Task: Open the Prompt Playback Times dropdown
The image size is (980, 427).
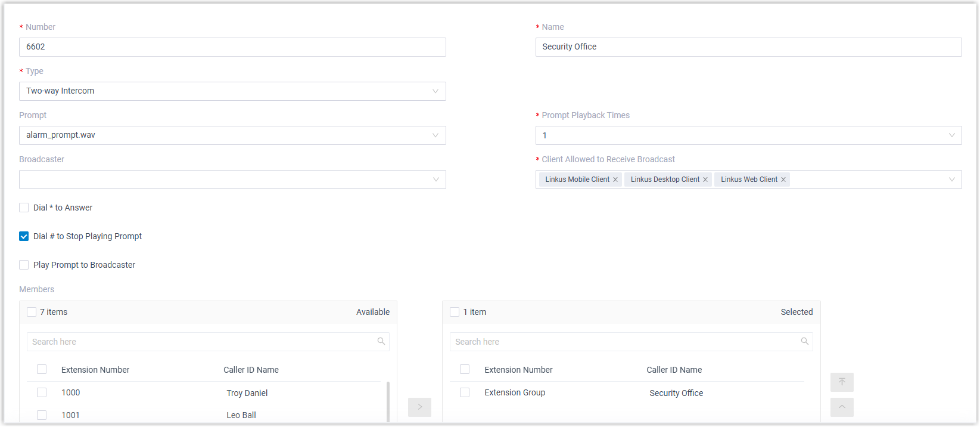Action: 748,135
